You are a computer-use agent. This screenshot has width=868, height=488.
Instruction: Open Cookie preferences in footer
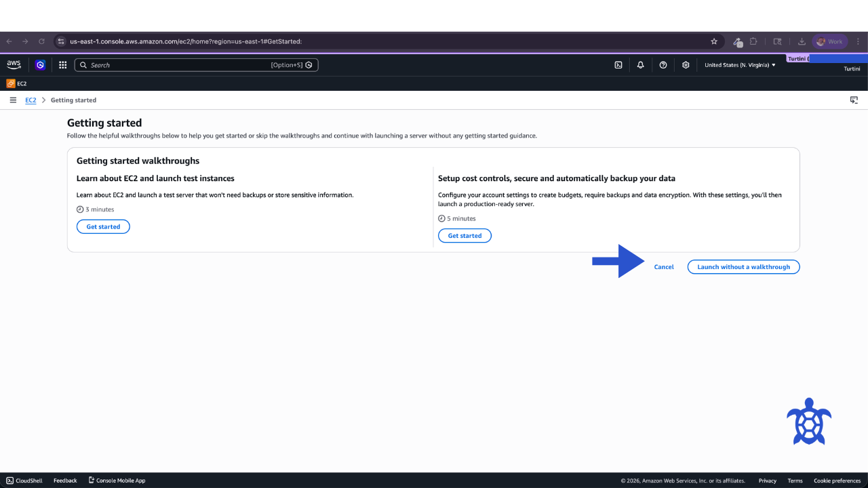point(837,481)
